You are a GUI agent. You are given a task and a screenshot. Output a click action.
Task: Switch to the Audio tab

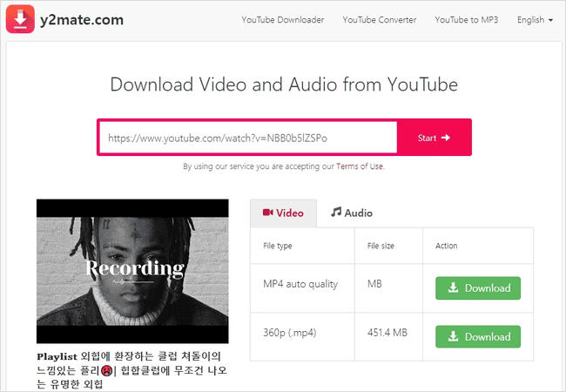(x=352, y=213)
